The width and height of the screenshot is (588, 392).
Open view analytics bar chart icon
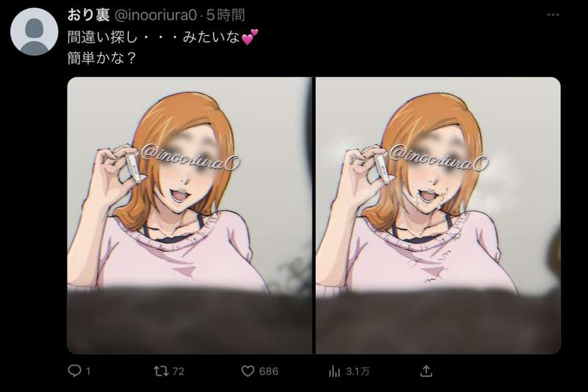pyautogui.click(x=334, y=371)
